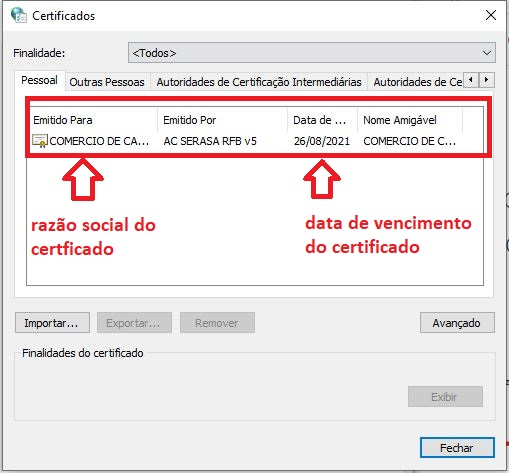This screenshot has width=509, height=473.
Task: Click the Exibir button
Action: (x=445, y=397)
